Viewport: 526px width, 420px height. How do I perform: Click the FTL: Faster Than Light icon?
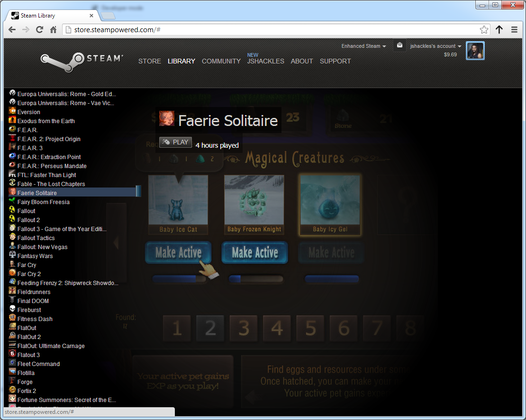coord(12,174)
